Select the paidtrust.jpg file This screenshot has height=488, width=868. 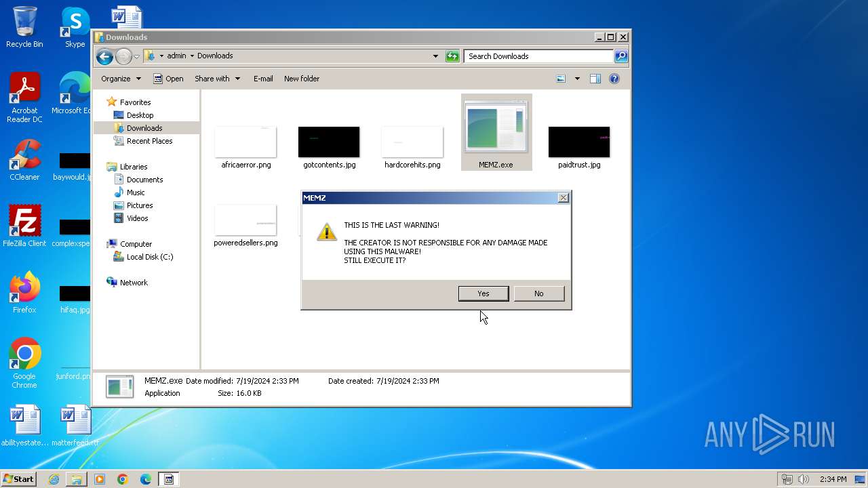[x=579, y=146]
